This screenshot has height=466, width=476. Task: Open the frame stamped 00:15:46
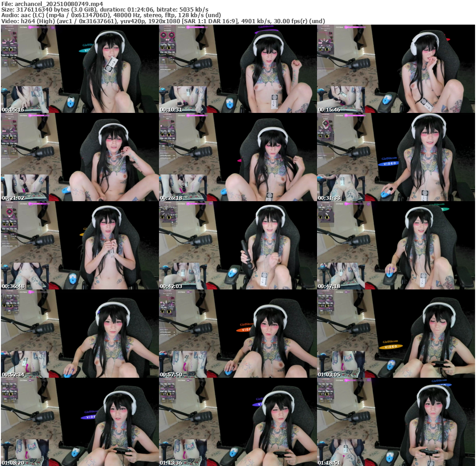[x=396, y=69]
